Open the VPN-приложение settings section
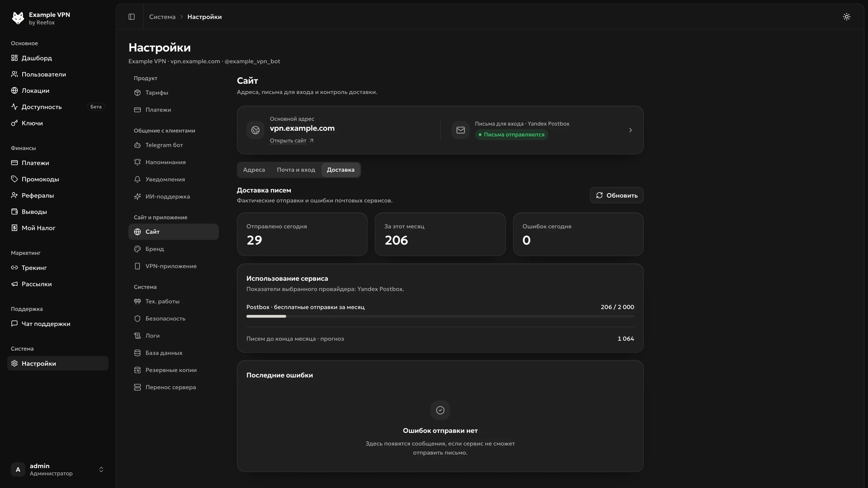This screenshot has width=868, height=488. pos(174,266)
